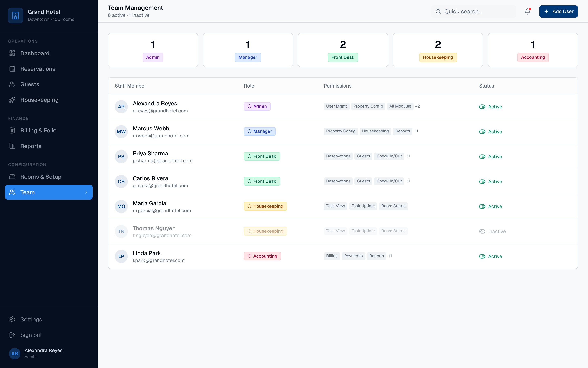Click the shield icon in Marcus's Manager badge
This screenshot has width=588, height=368.
pyautogui.click(x=249, y=131)
